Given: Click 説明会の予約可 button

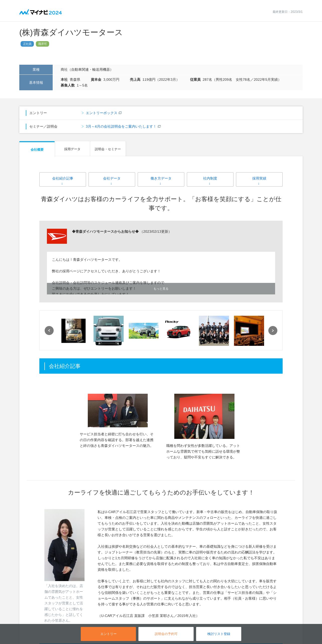Looking at the screenshot, I should (166, 634).
